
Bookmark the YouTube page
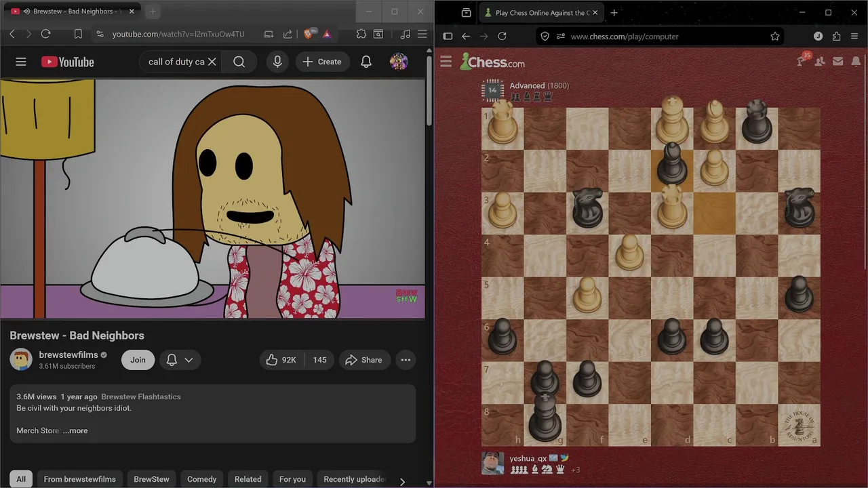tap(78, 34)
